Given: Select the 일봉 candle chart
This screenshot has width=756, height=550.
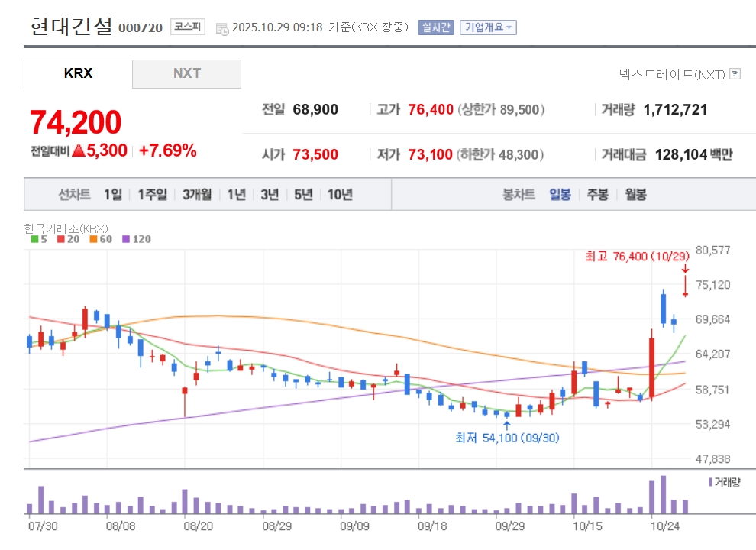Looking at the screenshot, I should point(560,195).
